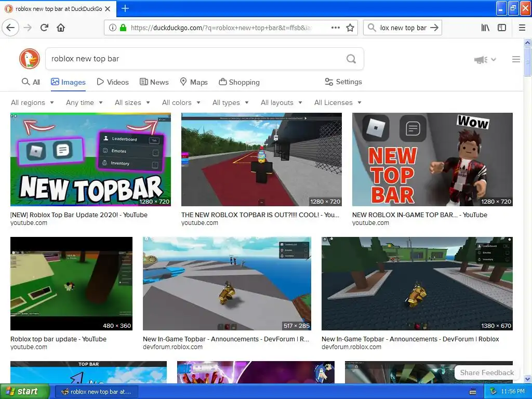The width and height of the screenshot is (532, 399).
Task: Click the devforum.roblox.com source under 1380 × 670 image
Action: coord(351,347)
